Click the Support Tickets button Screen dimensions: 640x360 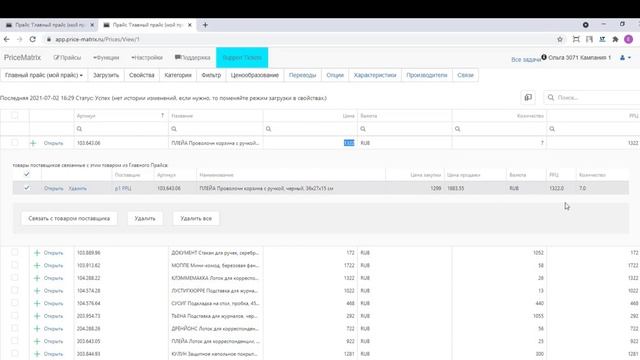[242, 58]
